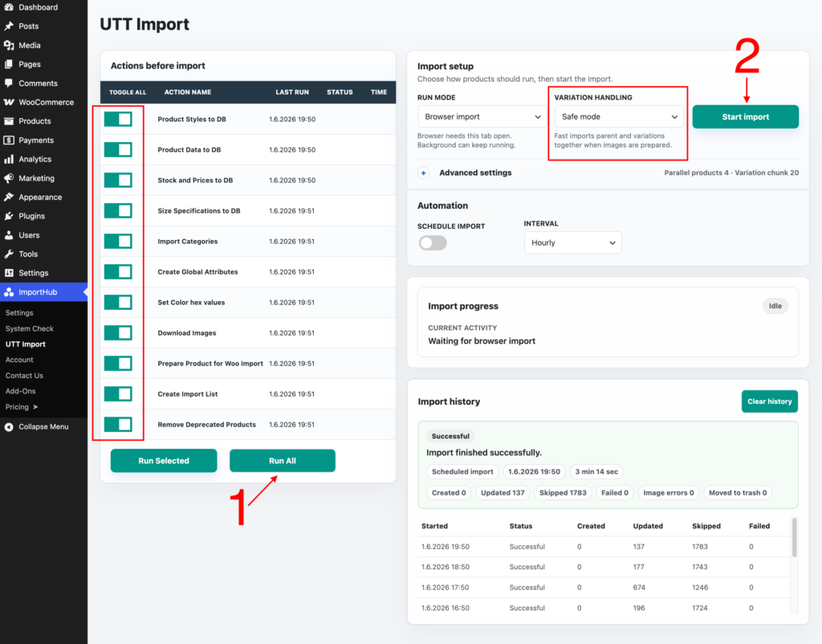The width and height of the screenshot is (822, 644).
Task: Click the Comments bubble icon
Action: point(9,83)
